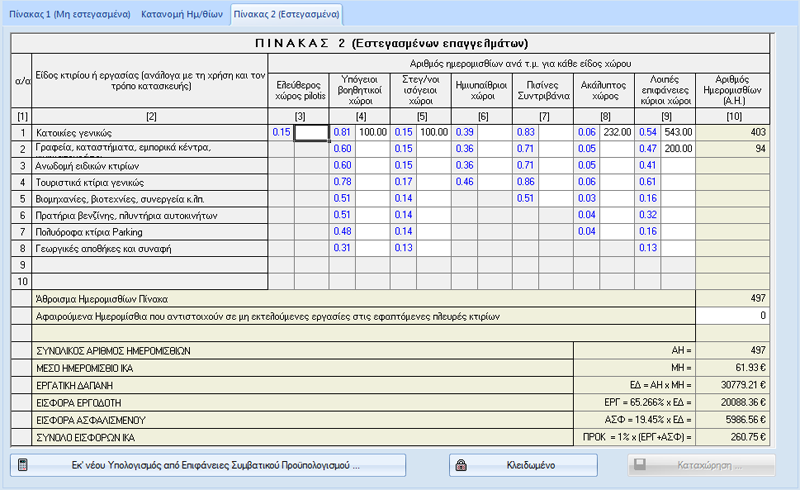This screenshot has width=800, height=490.
Task: Click the row Τουριστικά κτίρια γενικώς
Action: coord(149,182)
